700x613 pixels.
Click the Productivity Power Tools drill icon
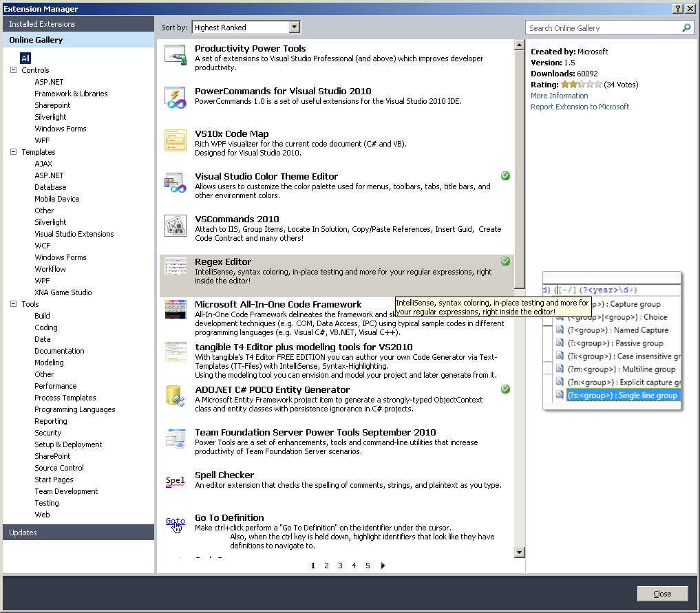pos(176,55)
